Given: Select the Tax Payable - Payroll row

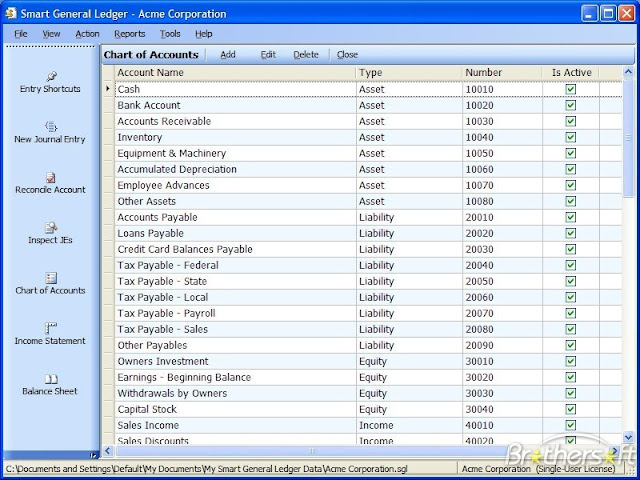Looking at the screenshot, I should pyautogui.click(x=369, y=313).
